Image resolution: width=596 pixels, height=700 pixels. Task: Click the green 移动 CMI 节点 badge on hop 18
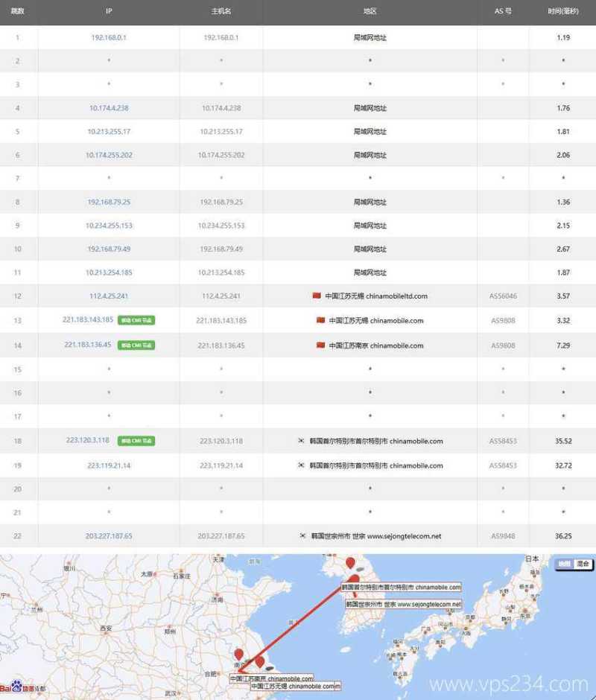click(138, 441)
